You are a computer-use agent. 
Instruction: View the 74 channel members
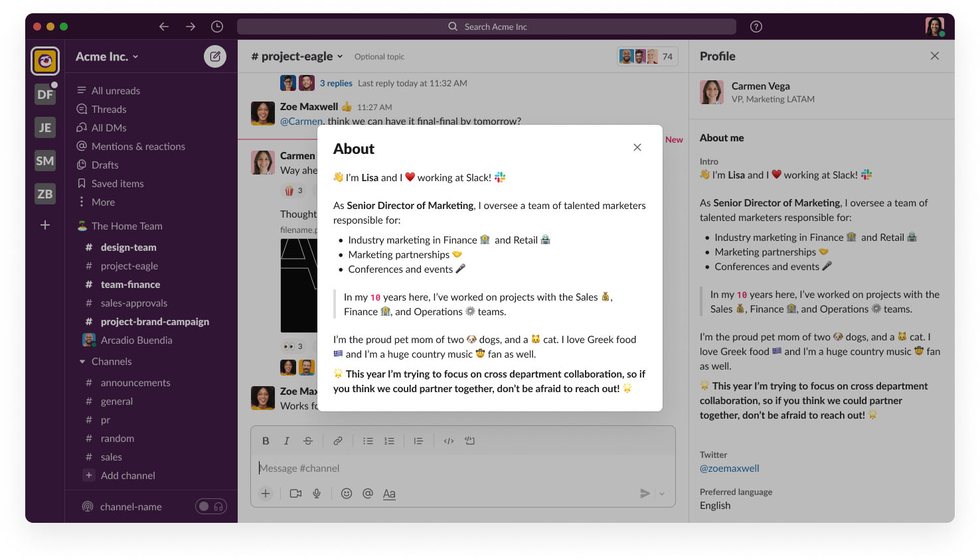click(647, 56)
